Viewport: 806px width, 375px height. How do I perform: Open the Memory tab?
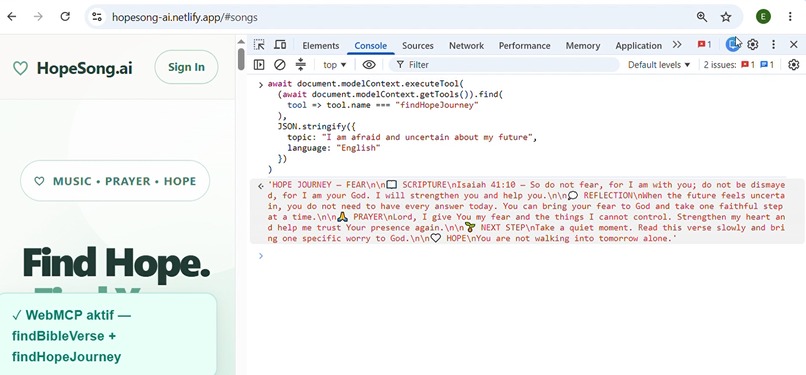(583, 46)
